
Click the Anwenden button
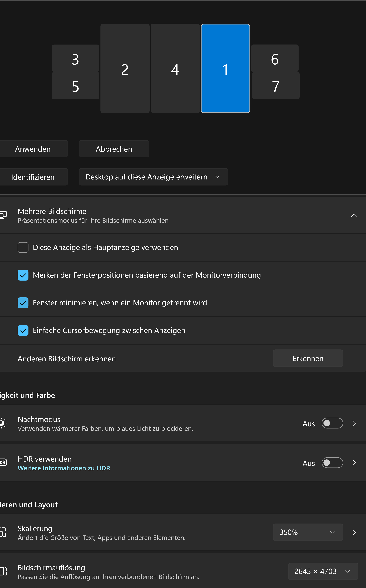pyautogui.click(x=33, y=149)
